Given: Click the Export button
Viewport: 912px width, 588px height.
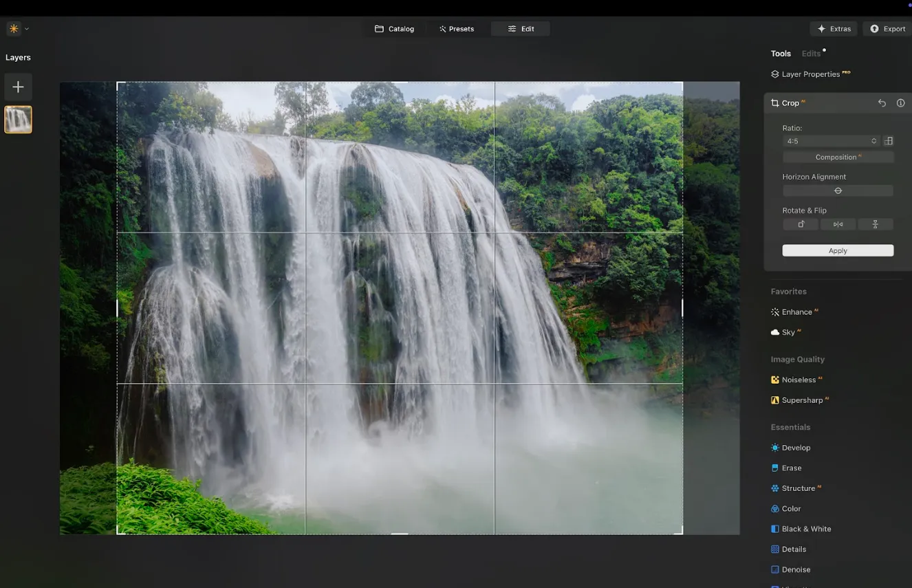Looking at the screenshot, I should tap(887, 29).
